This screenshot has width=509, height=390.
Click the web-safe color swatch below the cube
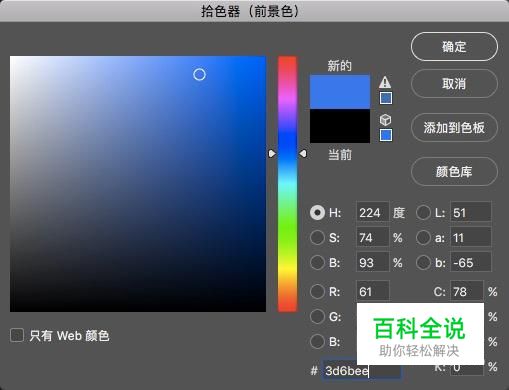pos(386,135)
